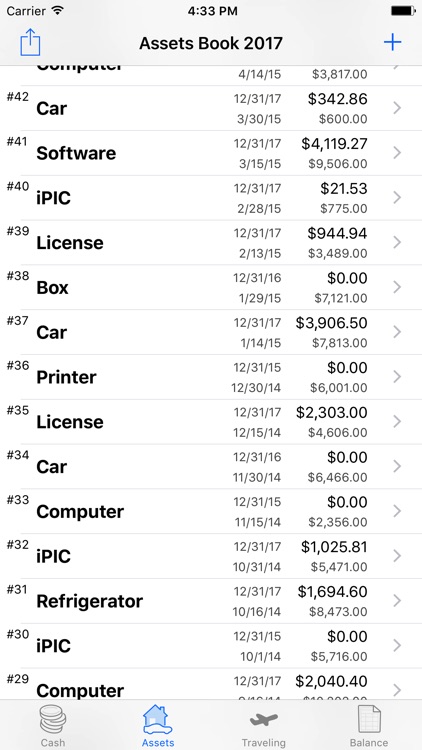Expand details chevron for #42 Car
Screen dimensions: 422x750
[x=397, y=109]
